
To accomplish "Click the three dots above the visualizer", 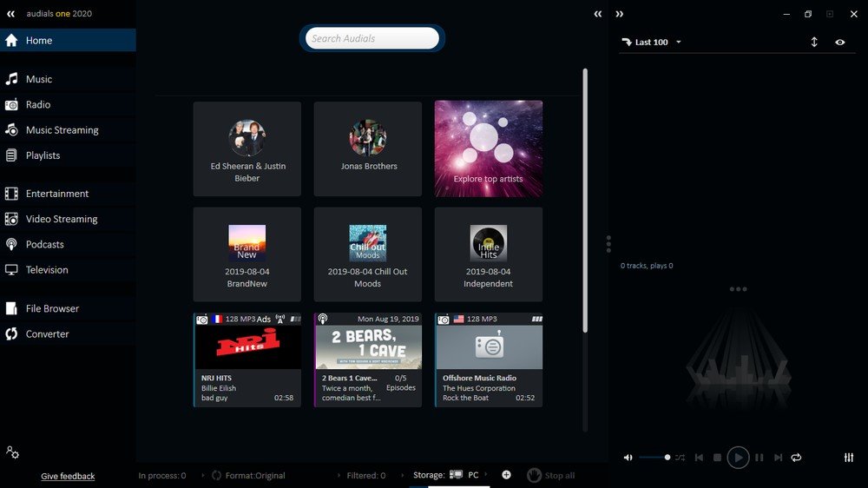I will click(738, 289).
